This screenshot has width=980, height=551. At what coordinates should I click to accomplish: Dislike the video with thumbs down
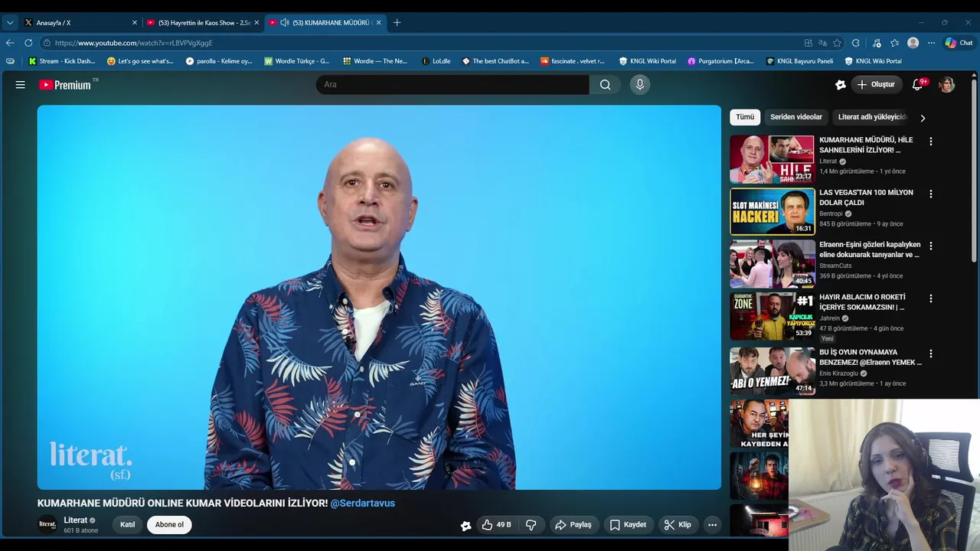(x=531, y=524)
